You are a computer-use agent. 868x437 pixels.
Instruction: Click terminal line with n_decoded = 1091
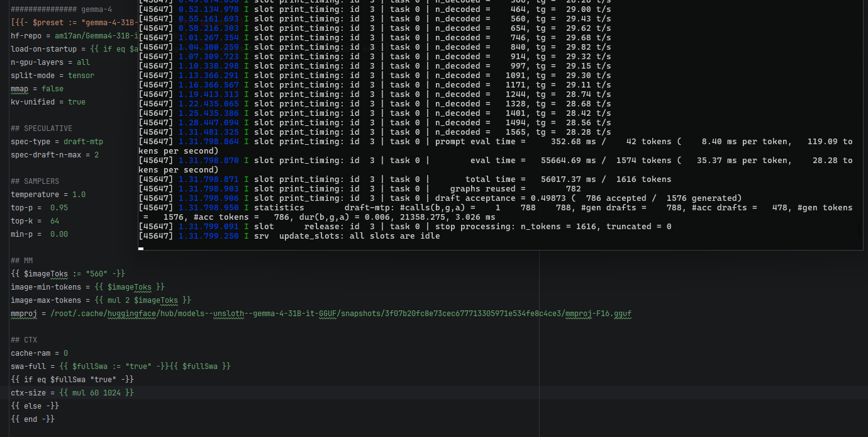[x=375, y=75]
